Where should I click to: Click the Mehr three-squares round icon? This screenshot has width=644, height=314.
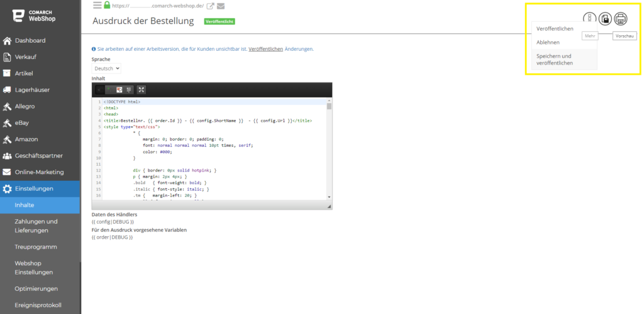coord(590,18)
